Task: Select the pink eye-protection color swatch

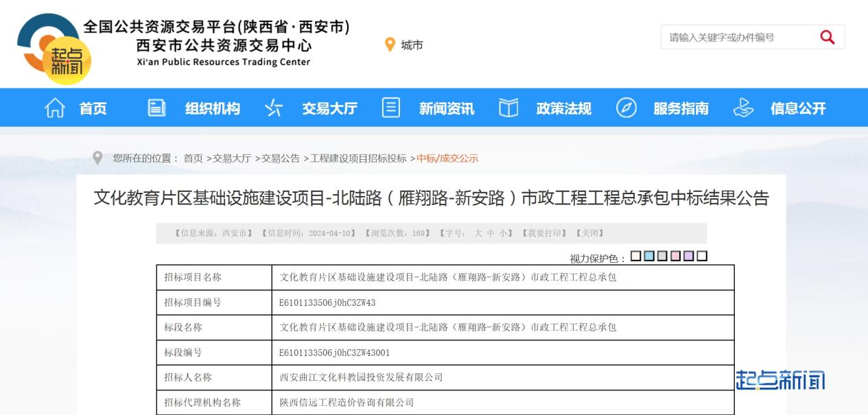Action: tap(675, 257)
